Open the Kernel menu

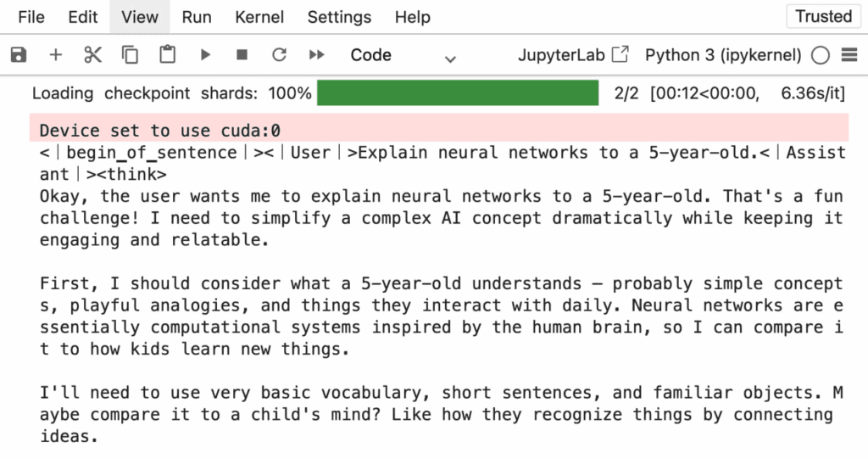[x=259, y=17]
